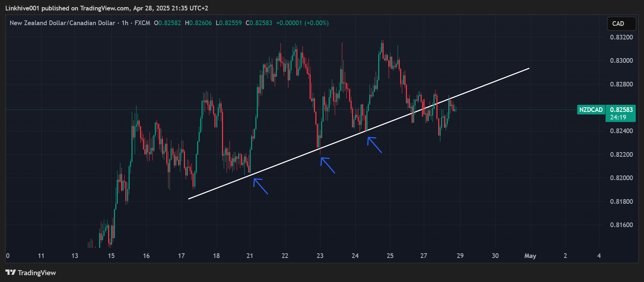Select the 0.82400 price axis label
Image resolution: width=644 pixels, height=282 pixels.
click(621, 131)
